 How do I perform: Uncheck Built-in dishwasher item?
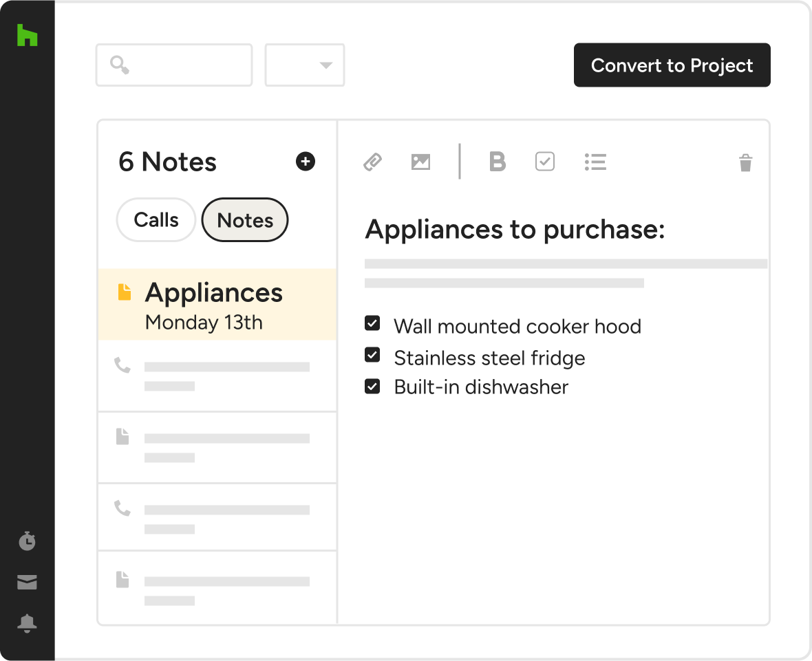pyautogui.click(x=372, y=386)
